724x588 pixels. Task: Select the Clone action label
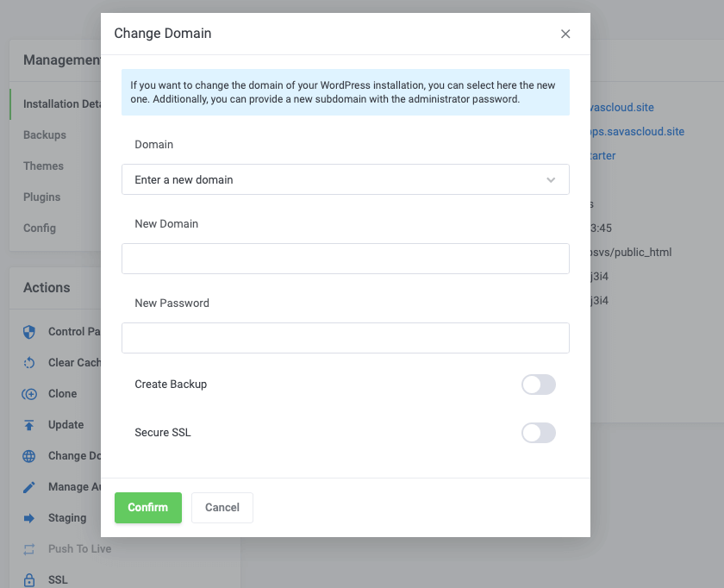(62, 394)
